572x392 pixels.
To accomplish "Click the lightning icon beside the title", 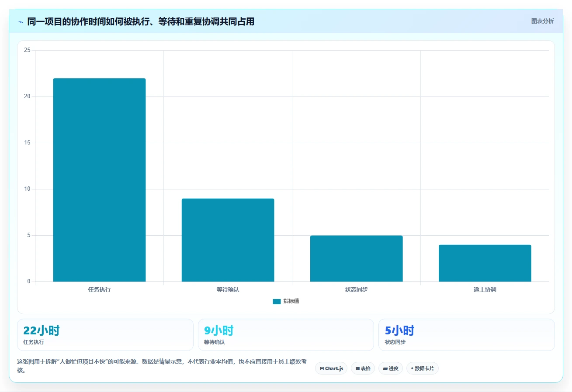I will click(x=21, y=22).
